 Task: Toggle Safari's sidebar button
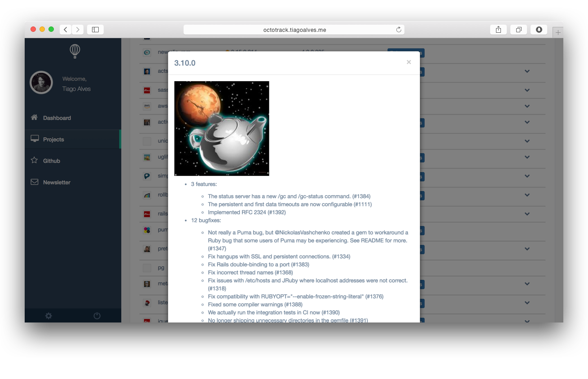click(95, 30)
